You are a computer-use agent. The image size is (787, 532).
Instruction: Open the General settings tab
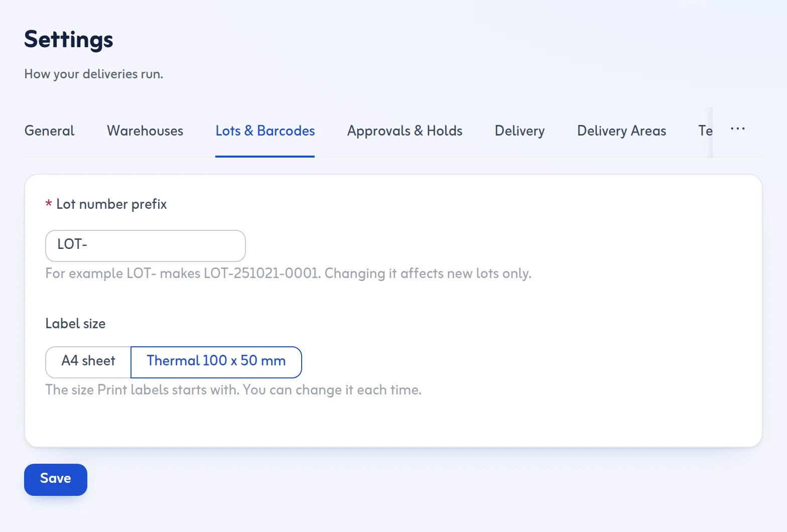click(49, 131)
